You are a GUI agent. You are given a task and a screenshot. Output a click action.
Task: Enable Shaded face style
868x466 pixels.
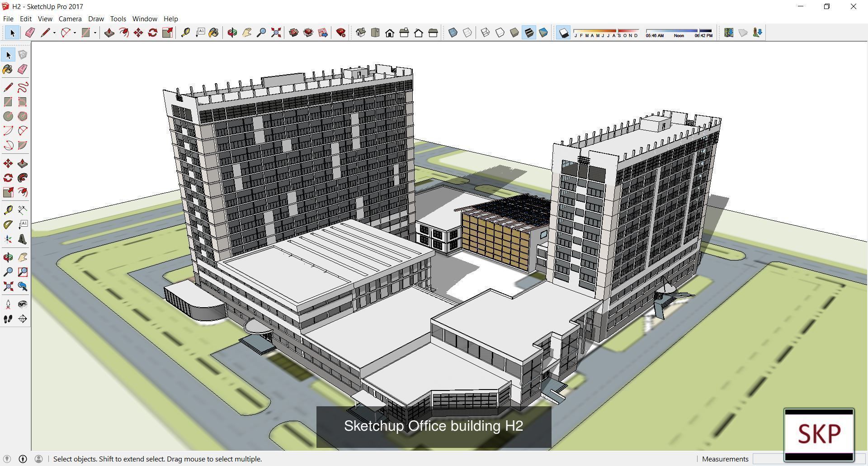click(x=514, y=33)
